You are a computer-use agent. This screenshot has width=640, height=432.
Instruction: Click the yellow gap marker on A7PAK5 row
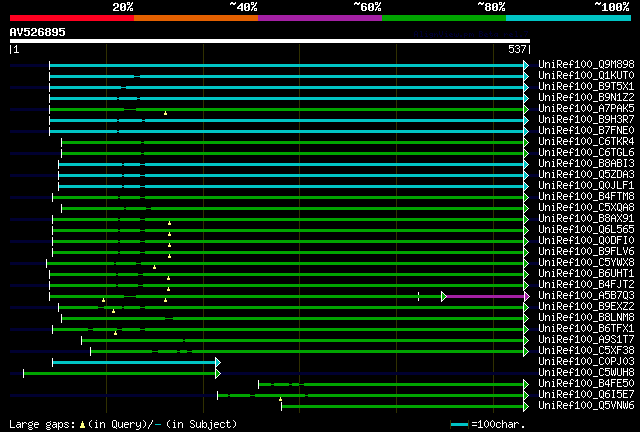165,113
